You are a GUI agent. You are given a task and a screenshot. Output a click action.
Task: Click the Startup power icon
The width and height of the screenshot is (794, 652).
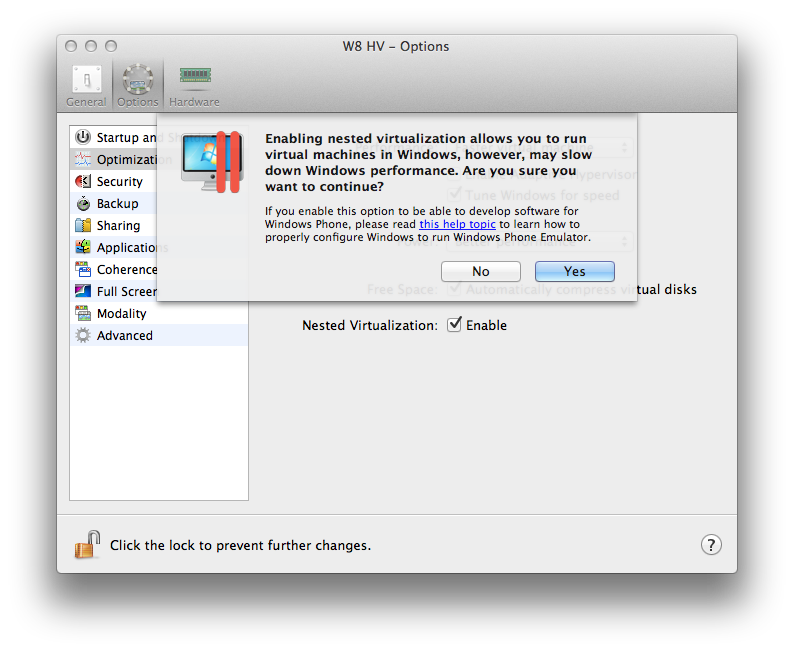(83, 137)
